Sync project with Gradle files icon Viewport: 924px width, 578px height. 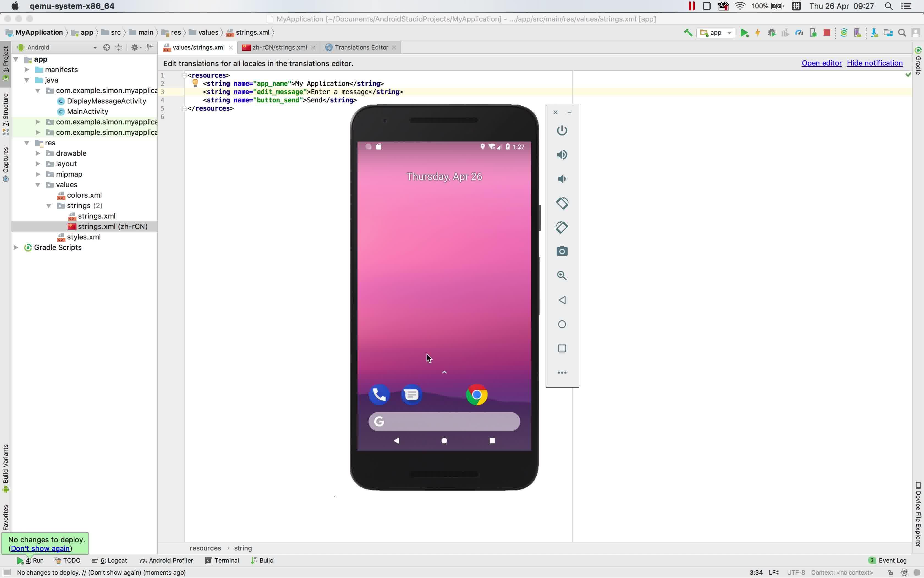844,33
